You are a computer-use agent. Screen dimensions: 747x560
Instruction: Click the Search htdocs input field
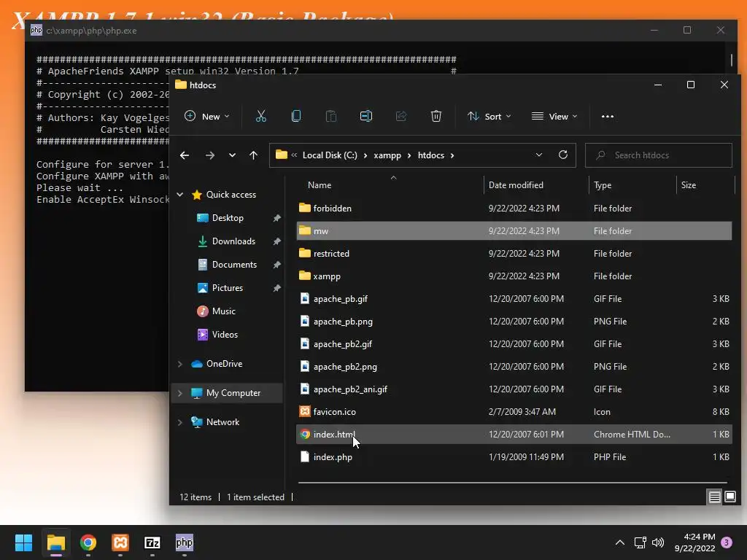(x=659, y=155)
